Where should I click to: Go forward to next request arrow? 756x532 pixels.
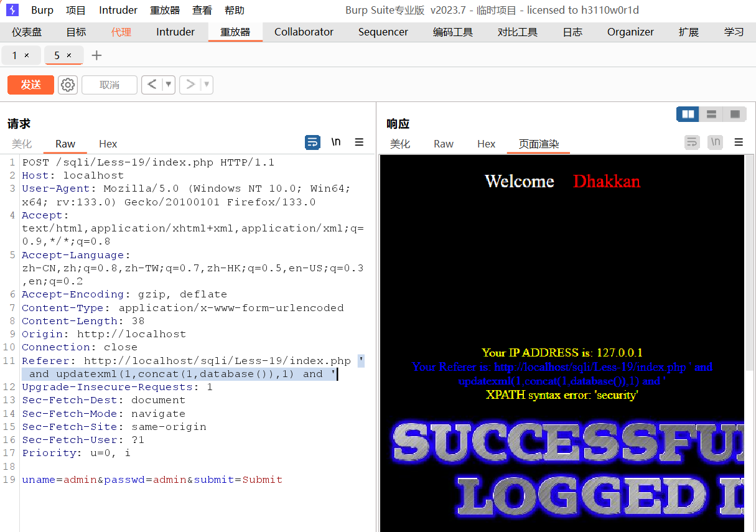[x=190, y=85]
